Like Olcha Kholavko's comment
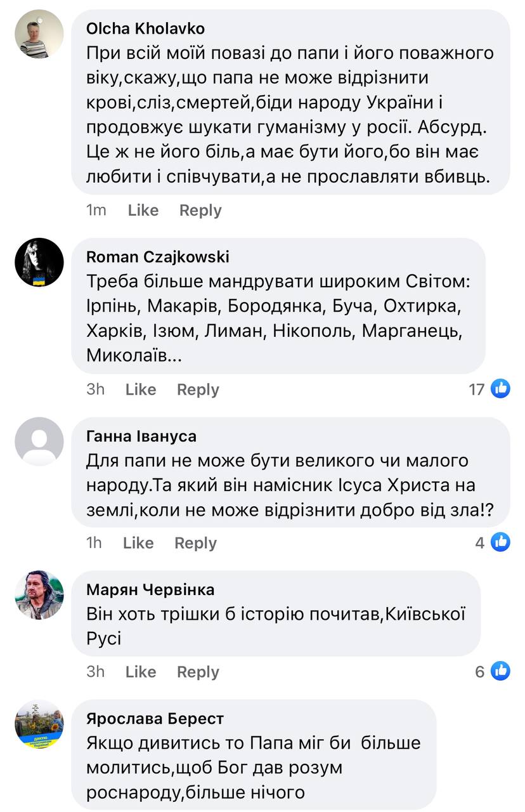Viewport: 525px width, 812px height. coord(143,211)
